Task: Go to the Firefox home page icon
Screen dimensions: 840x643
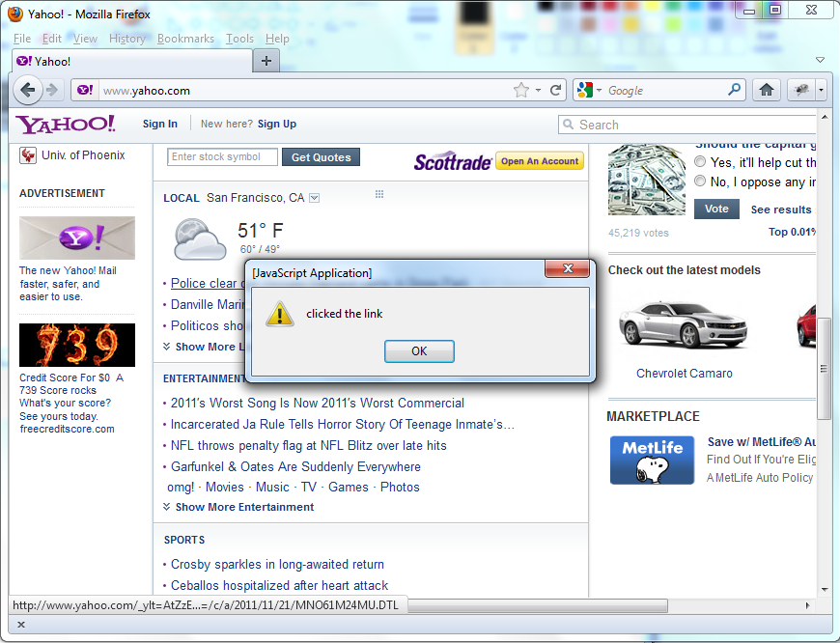Action: (x=767, y=90)
